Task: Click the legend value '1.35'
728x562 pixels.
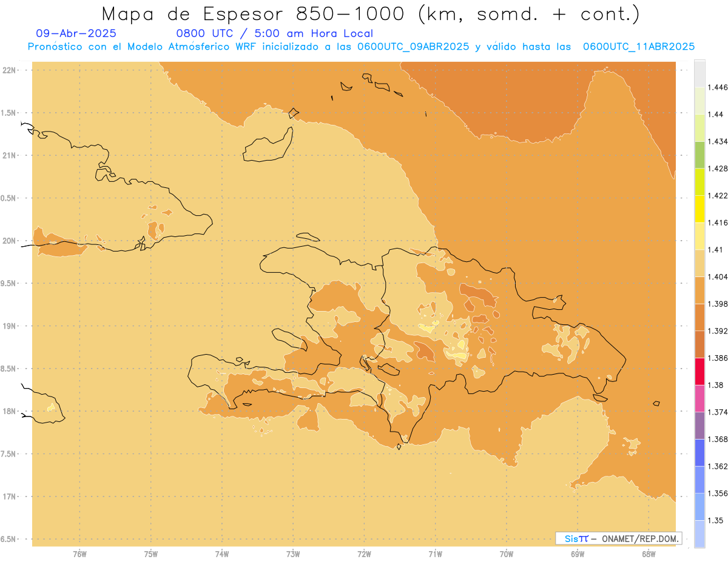Action: tap(716, 520)
